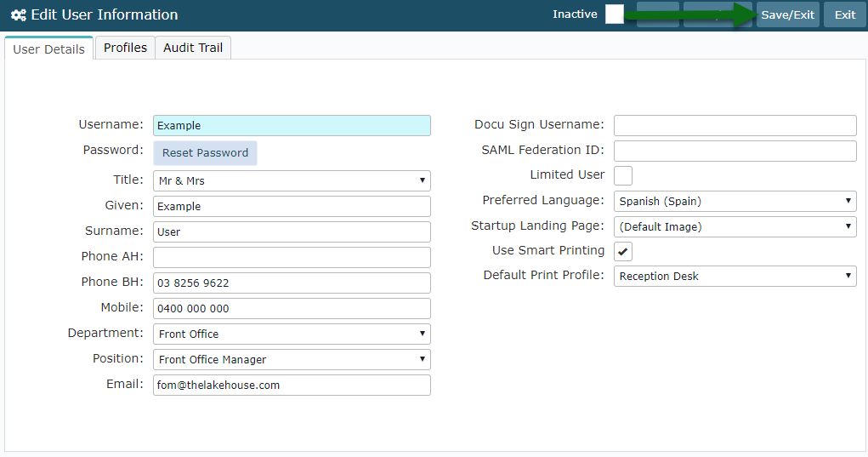Tick the Inactive checkbox
Screen dimensions: 868x457
click(614, 14)
